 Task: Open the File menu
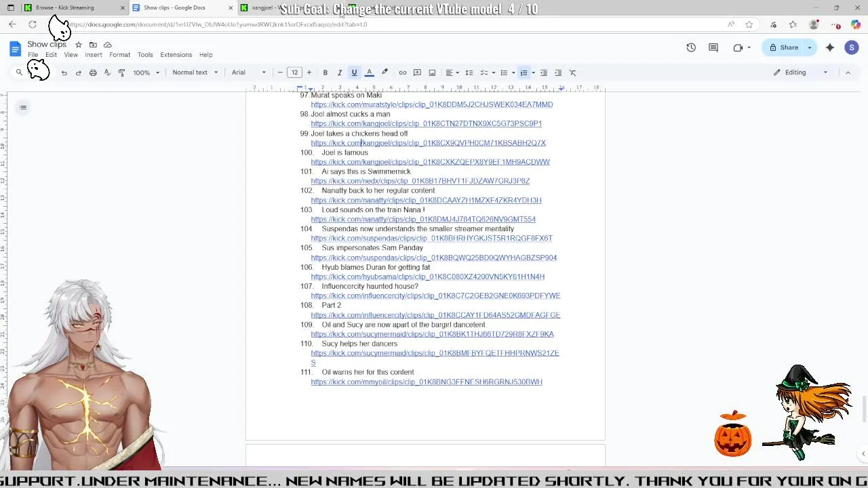coord(33,55)
